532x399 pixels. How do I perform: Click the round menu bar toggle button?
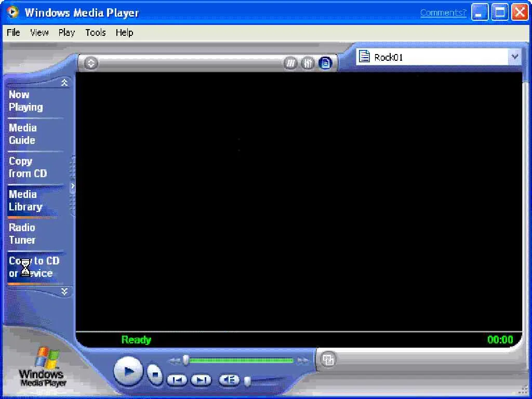point(91,63)
